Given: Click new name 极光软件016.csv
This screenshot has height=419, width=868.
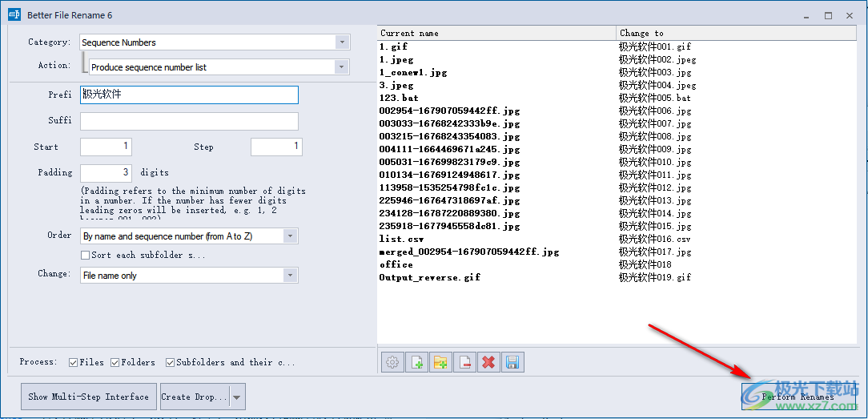Looking at the screenshot, I should point(655,239).
